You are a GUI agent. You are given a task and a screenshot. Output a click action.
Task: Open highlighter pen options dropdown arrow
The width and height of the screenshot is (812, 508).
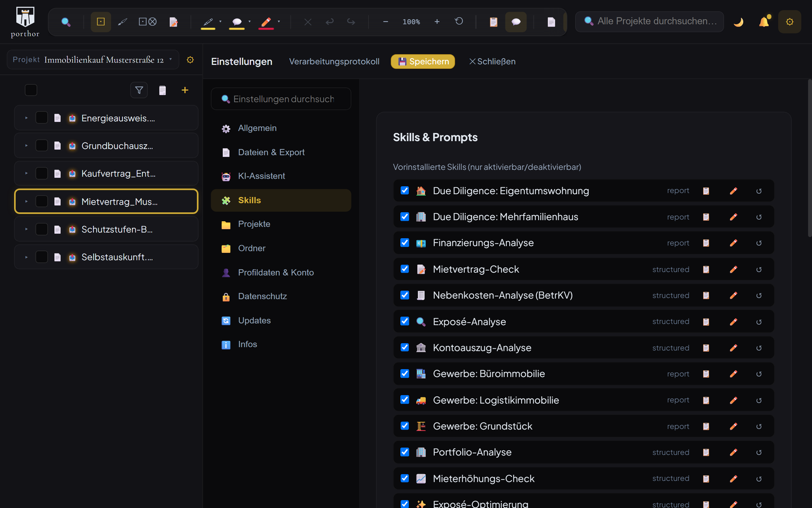coord(220,22)
